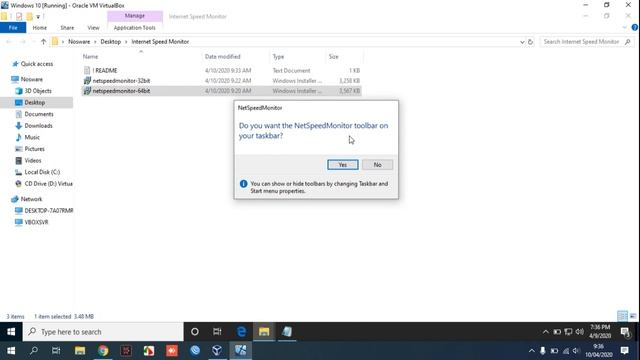
Task: Open guest Windows Start button
Action: coord(11,332)
